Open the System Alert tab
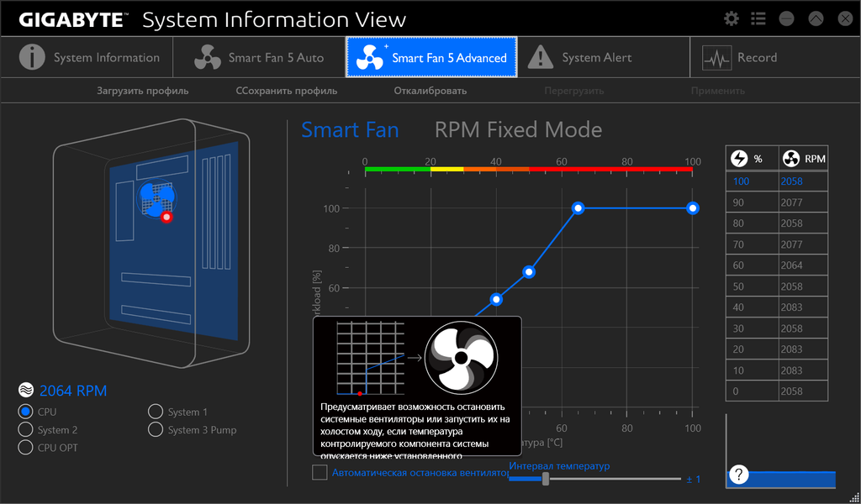Viewport: 861px width, 504px height. 604,58
